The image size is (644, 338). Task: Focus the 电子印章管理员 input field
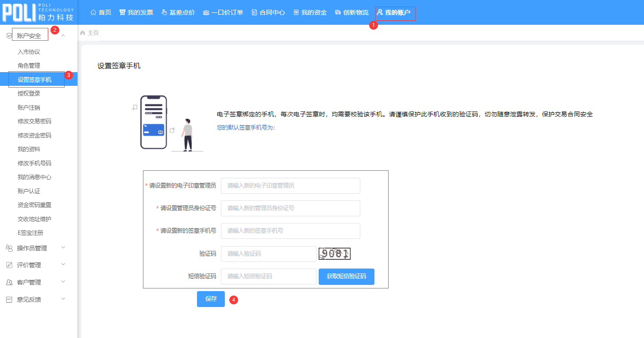click(x=290, y=186)
